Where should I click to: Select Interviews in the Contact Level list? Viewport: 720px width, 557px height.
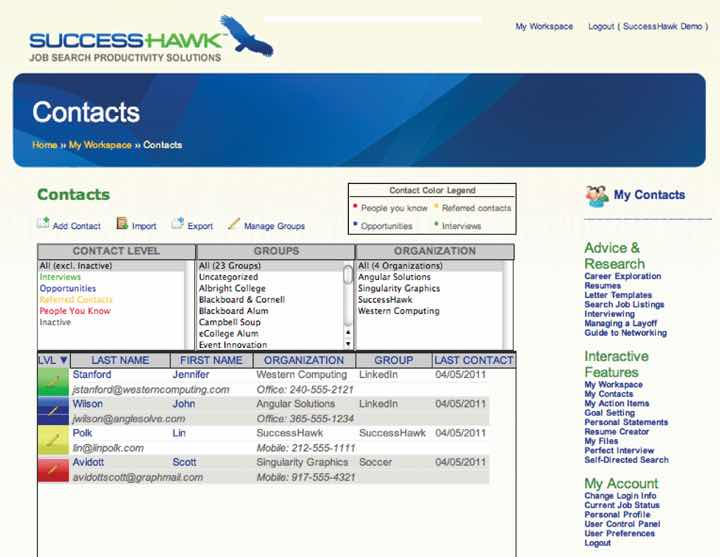(60, 277)
